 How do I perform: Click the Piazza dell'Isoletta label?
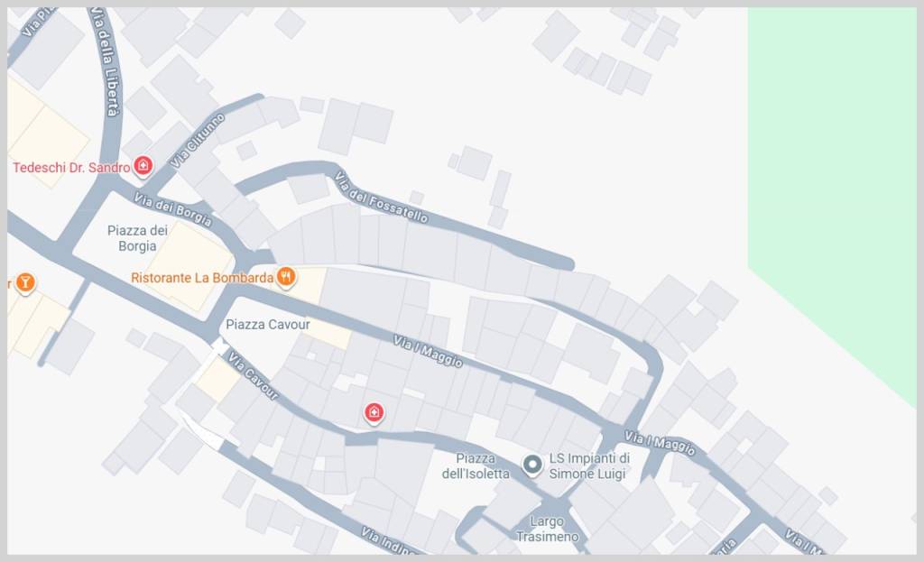click(x=476, y=466)
